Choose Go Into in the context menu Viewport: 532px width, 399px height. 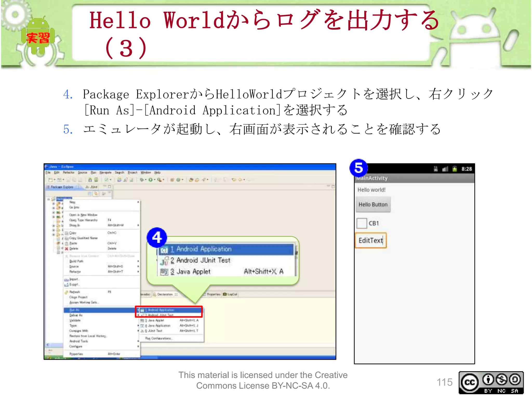(102, 207)
